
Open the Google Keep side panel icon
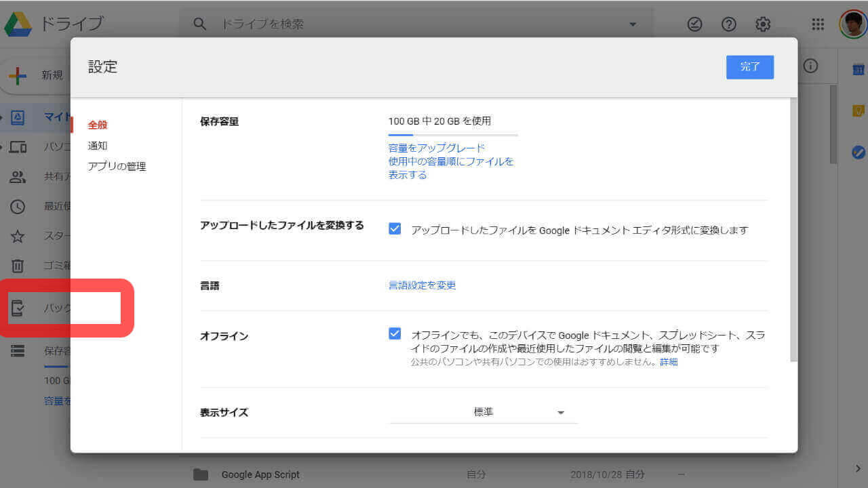point(858,110)
